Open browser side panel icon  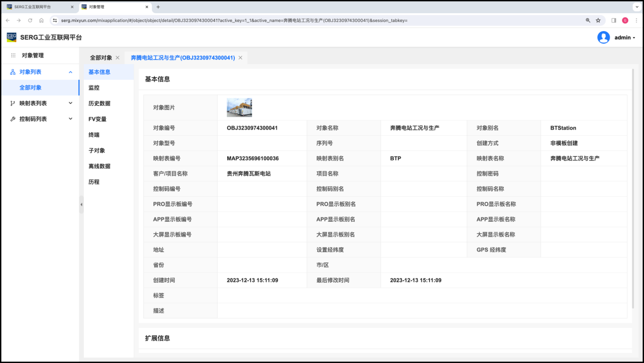tap(614, 20)
